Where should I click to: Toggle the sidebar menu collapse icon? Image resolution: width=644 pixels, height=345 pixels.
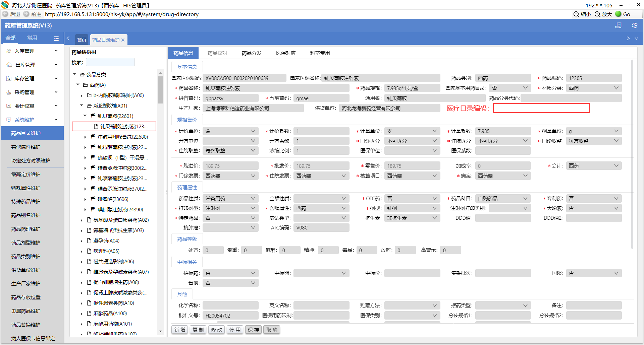(56, 39)
